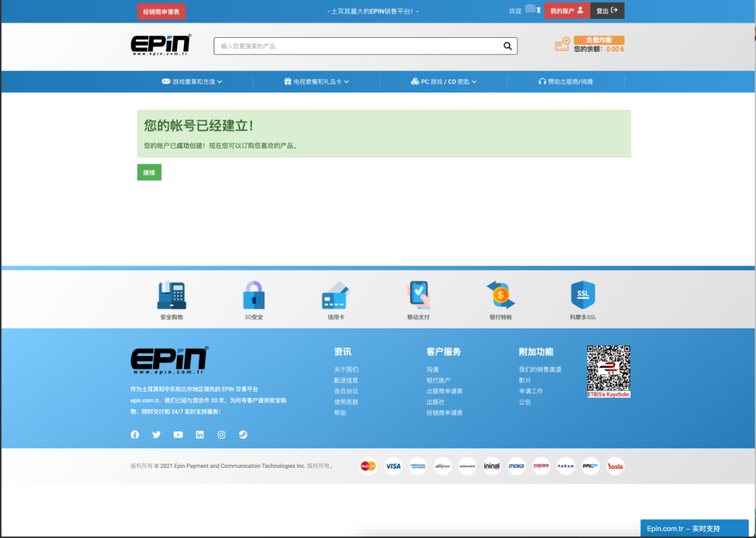This screenshot has height=538, width=756.
Task: Click the green 继续 button
Action: [x=149, y=172]
